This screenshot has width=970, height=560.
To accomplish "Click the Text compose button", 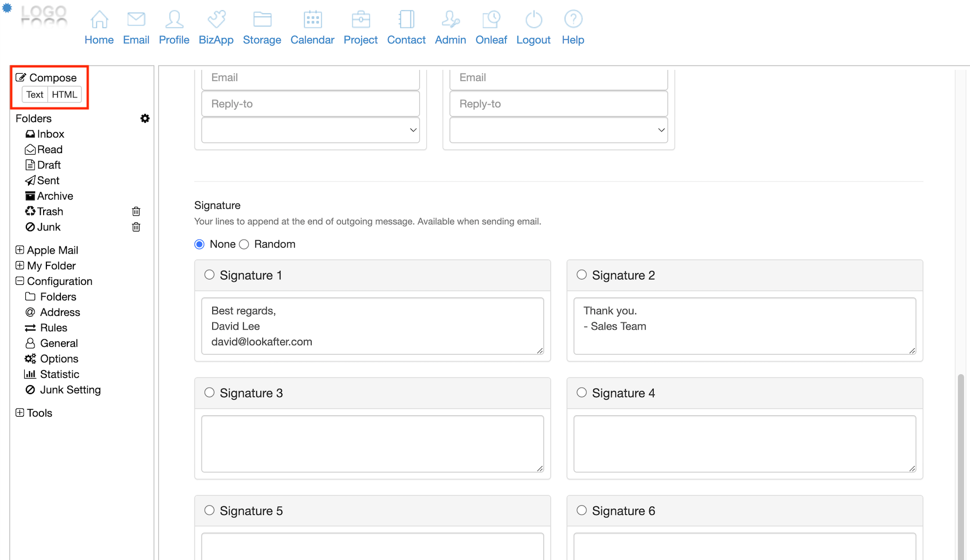I will (x=35, y=95).
